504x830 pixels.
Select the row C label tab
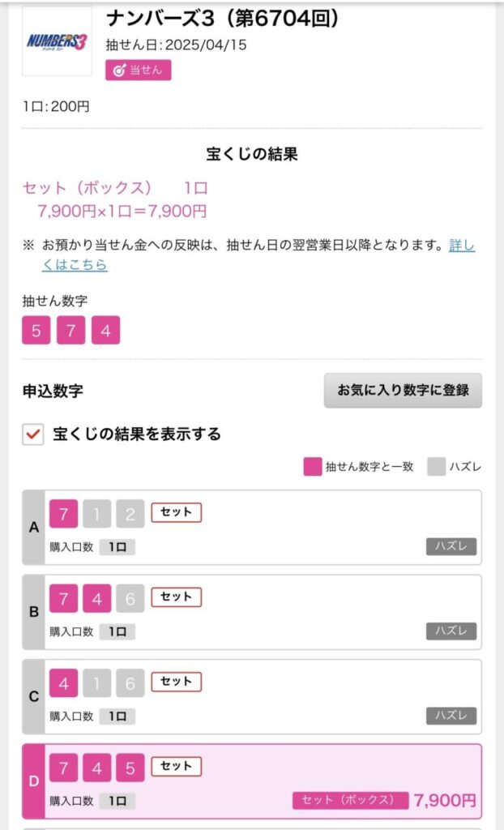pos(34,696)
